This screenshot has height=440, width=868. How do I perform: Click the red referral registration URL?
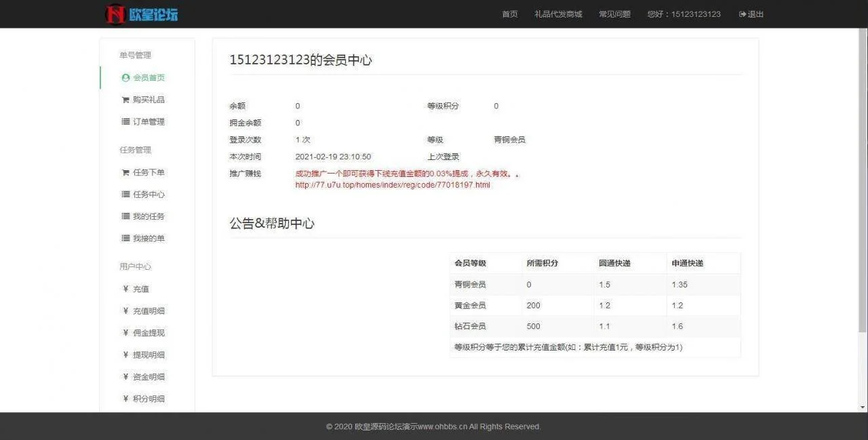[393, 185]
